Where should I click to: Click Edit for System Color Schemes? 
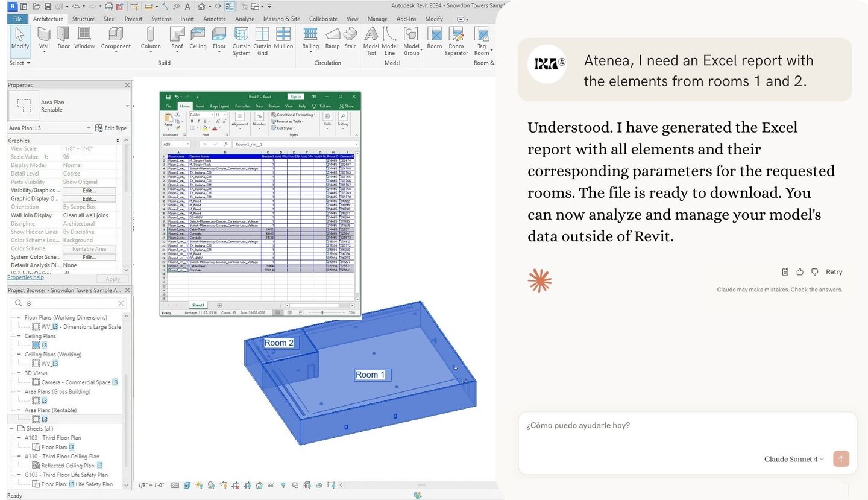pyautogui.click(x=89, y=257)
